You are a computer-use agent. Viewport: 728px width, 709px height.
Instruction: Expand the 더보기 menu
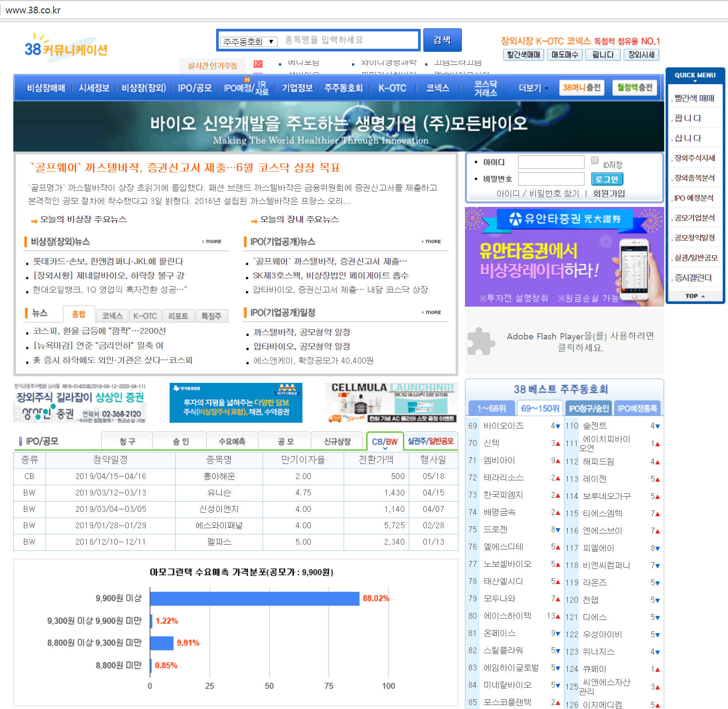pyautogui.click(x=533, y=88)
